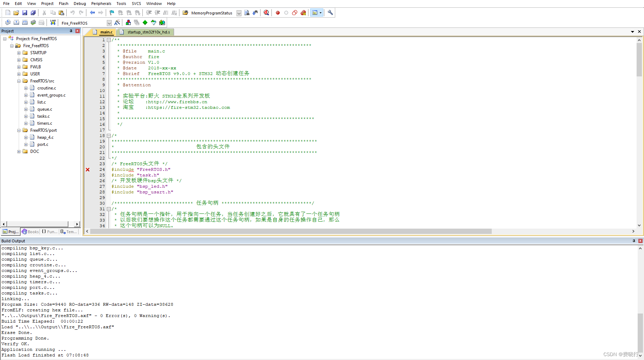The width and height of the screenshot is (644, 360).
Task: Collapse the FreeRTOS/src group
Action: (x=19, y=81)
